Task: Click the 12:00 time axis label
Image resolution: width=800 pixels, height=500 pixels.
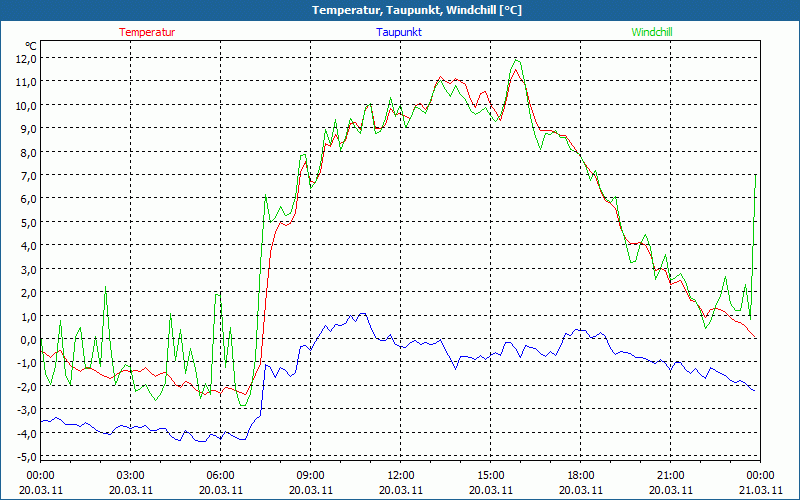Action: click(401, 476)
